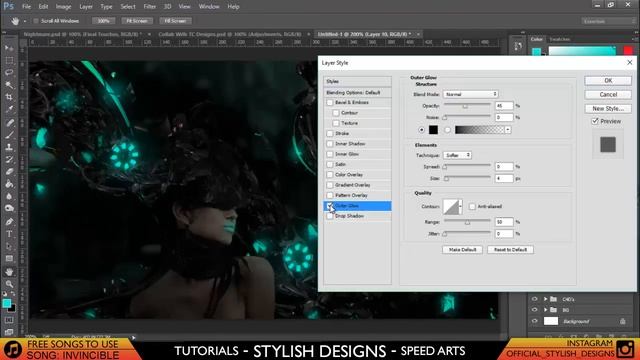The height and width of the screenshot is (360, 640).
Task: Select the Magic Wand tool
Action: coord(9,85)
